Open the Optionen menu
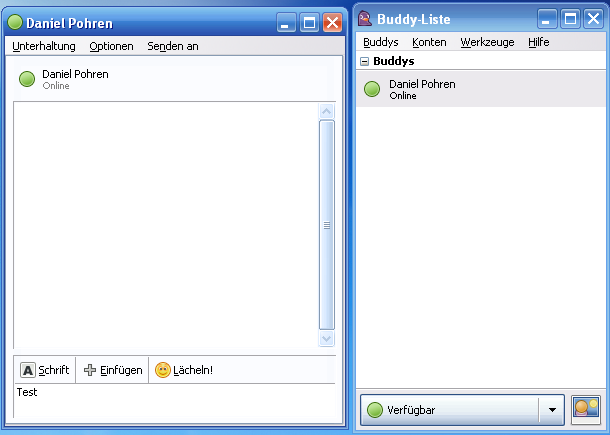610x435 pixels. (111, 46)
